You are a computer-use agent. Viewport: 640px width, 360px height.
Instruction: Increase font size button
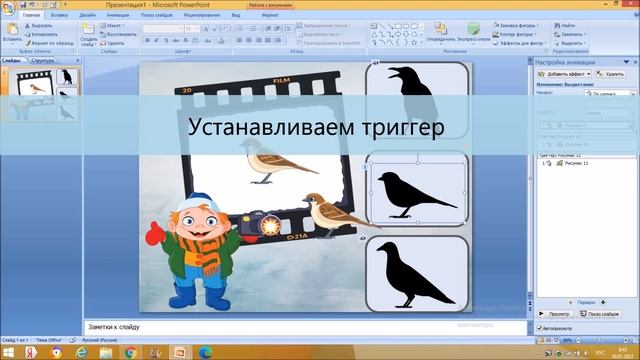click(x=206, y=29)
